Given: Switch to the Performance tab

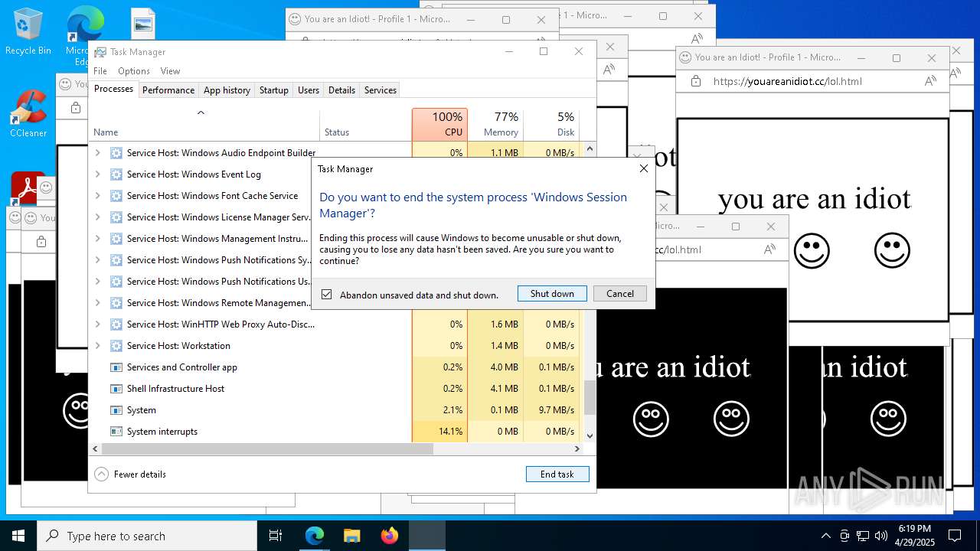Looking at the screenshot, I should (168, 90).
